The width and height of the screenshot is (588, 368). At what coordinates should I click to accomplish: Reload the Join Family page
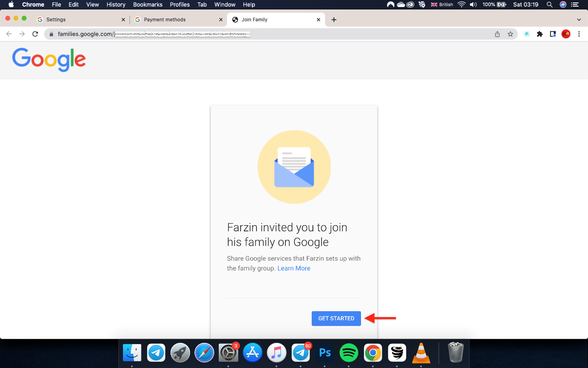tap(35, 34)
